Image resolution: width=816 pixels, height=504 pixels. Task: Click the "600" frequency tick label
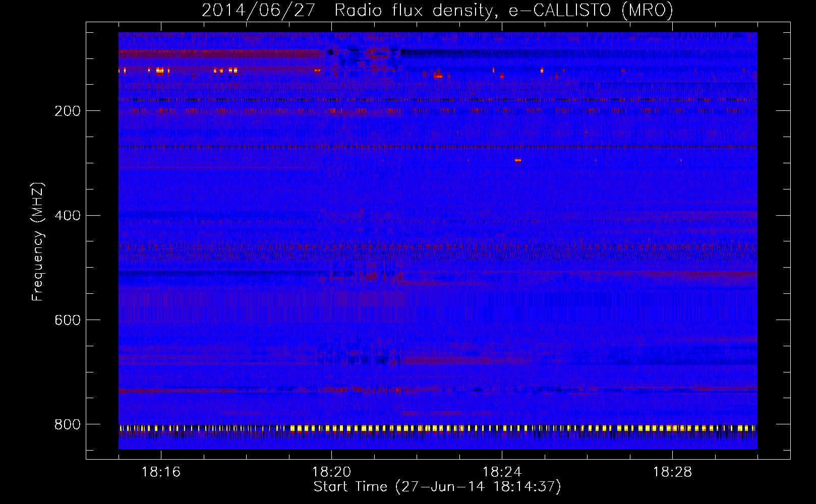click(x=67, y=321)
